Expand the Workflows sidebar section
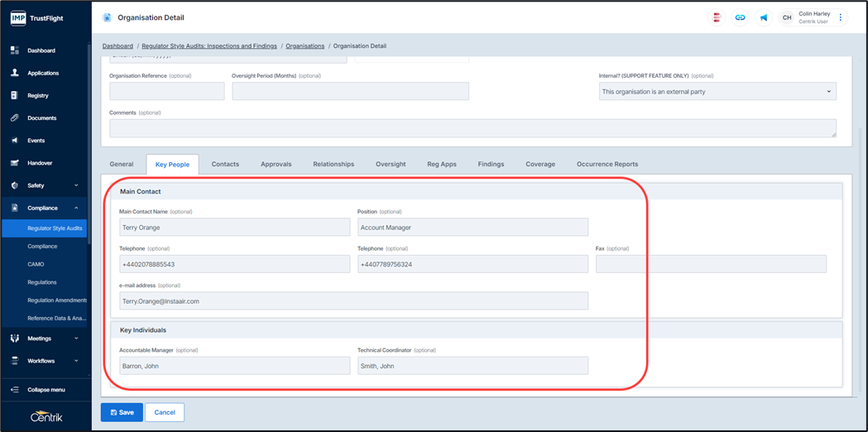This screenshot has width=868, height=432. coord(76,361)
